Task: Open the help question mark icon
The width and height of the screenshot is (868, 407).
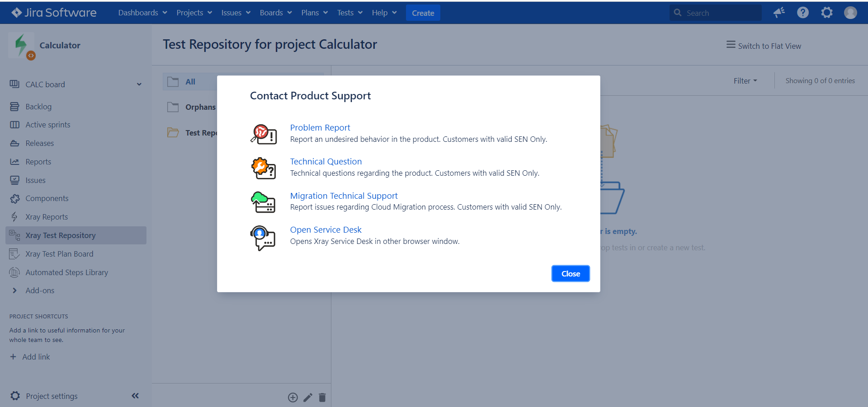Action: [x=803, y=13]
